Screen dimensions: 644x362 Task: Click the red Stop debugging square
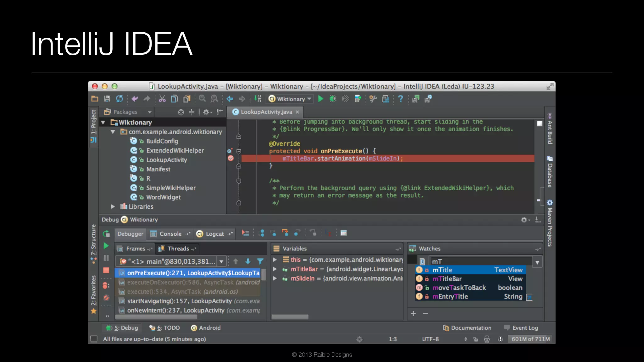[106, 270]
